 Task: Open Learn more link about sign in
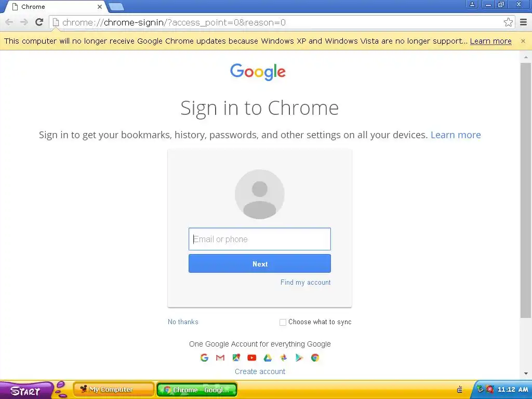click(456, 135)
